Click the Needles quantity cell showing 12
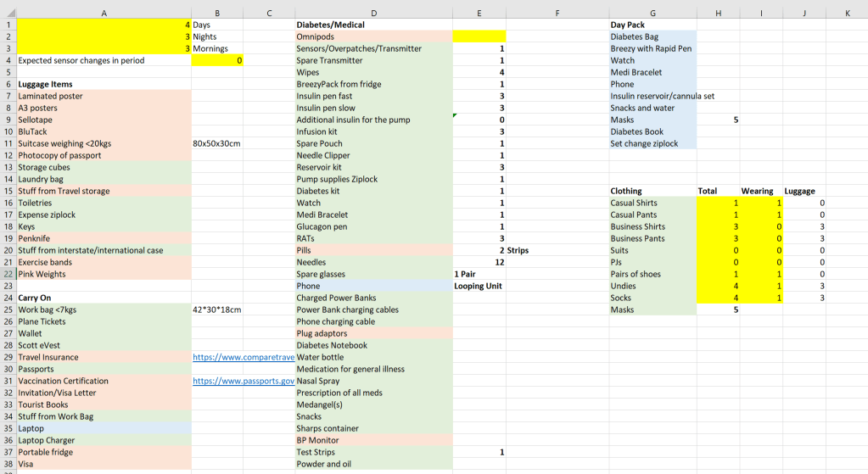Image resolution: width=868 pixels, height=474 pixels. point(479,262)
